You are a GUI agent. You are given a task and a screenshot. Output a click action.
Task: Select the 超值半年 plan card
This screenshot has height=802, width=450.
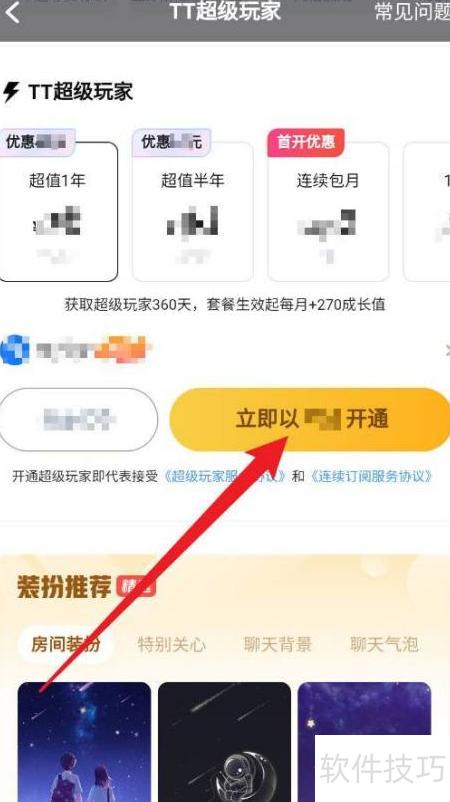click(193, 212)
